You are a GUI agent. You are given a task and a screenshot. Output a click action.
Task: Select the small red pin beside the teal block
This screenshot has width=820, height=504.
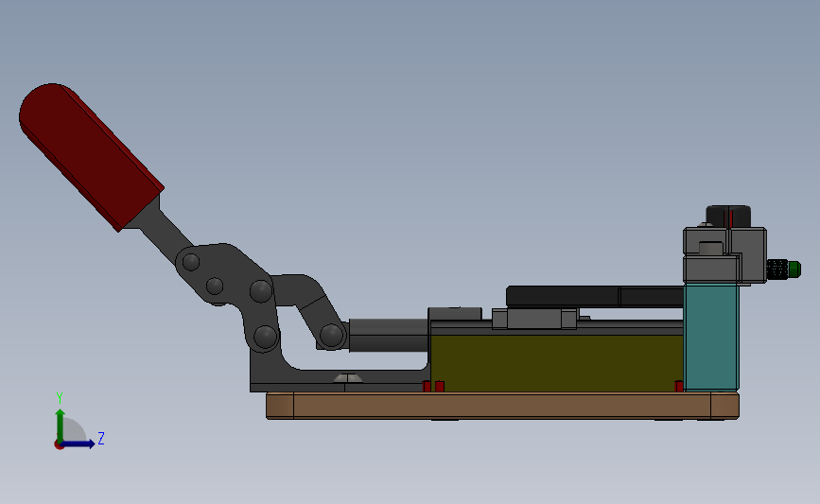tap(679, 386)
